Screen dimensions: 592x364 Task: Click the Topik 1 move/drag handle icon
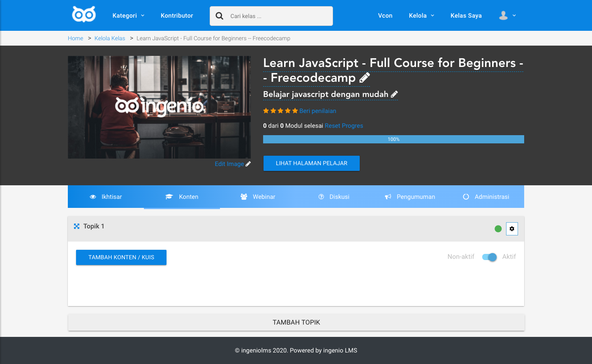(76, 226)
